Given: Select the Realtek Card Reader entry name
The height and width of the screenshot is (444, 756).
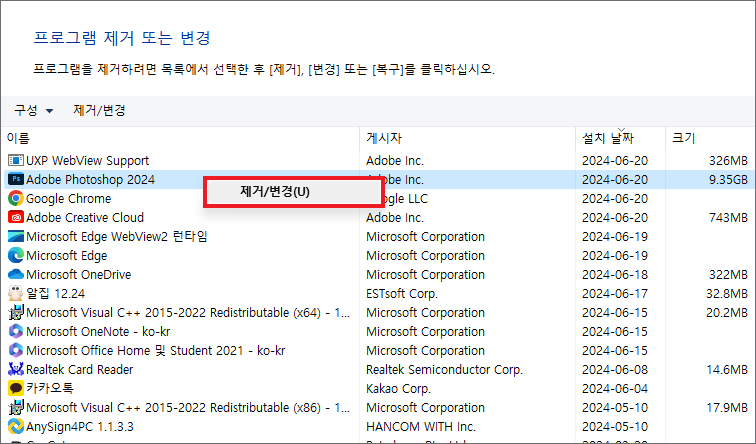Looking at the screenshot, I should (x=80, y=370).
